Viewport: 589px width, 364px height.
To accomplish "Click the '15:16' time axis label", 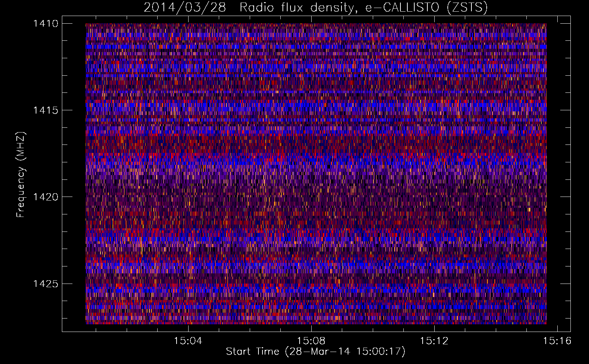I will [x=557, y=341].
